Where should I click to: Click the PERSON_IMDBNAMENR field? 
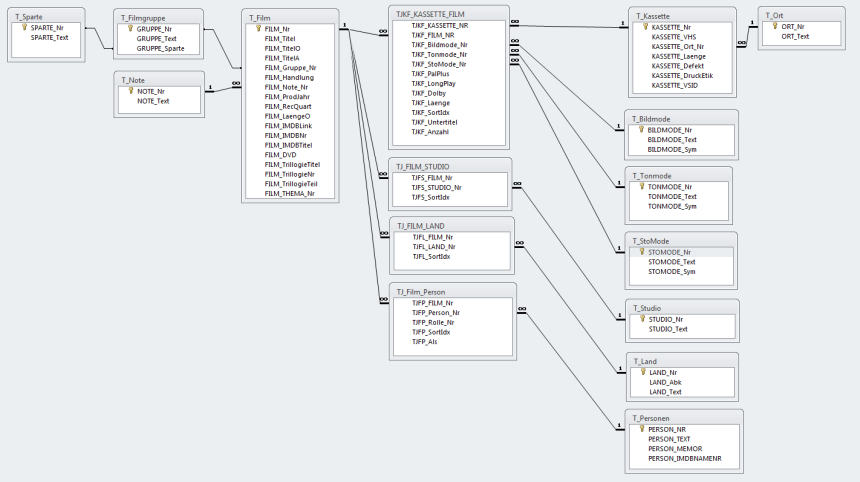click(684, 458)
